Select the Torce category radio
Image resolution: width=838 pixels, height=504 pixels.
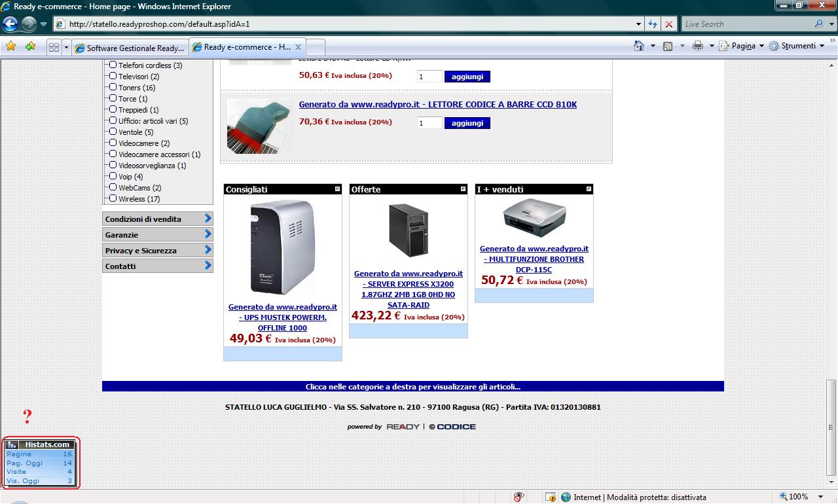tap(113, 98)
